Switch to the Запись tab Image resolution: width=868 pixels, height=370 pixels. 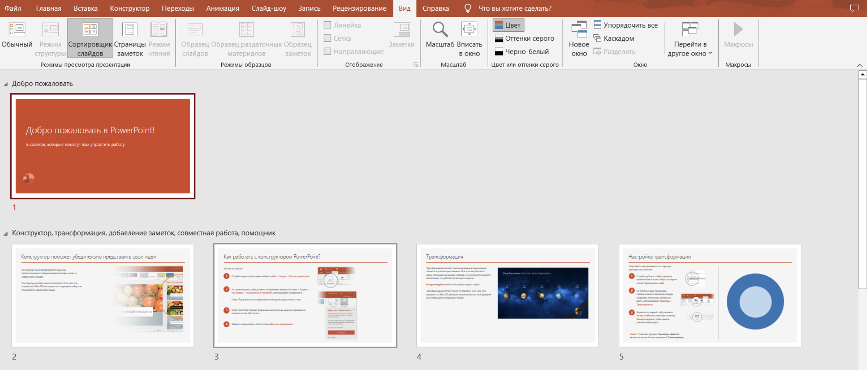[309, 8]
